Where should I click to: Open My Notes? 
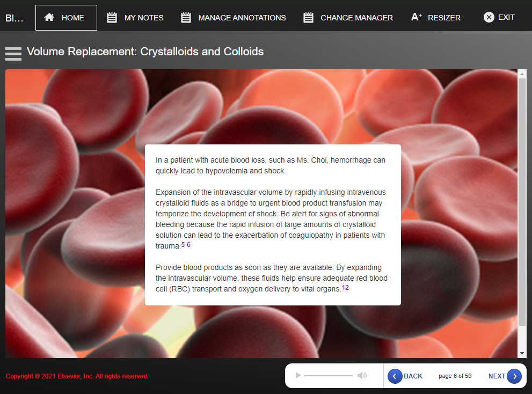click(x=135, y=18)
